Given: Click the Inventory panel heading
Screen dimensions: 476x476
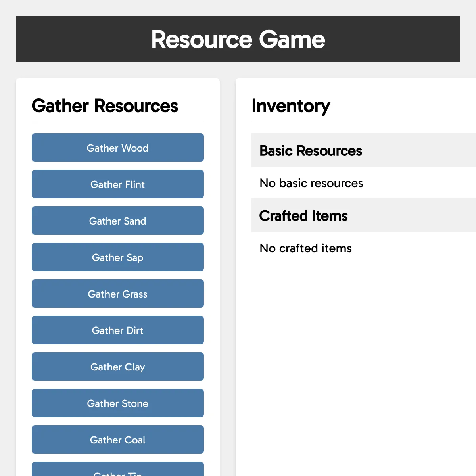Looking at the screenshot, I should (x=291, y=106).
